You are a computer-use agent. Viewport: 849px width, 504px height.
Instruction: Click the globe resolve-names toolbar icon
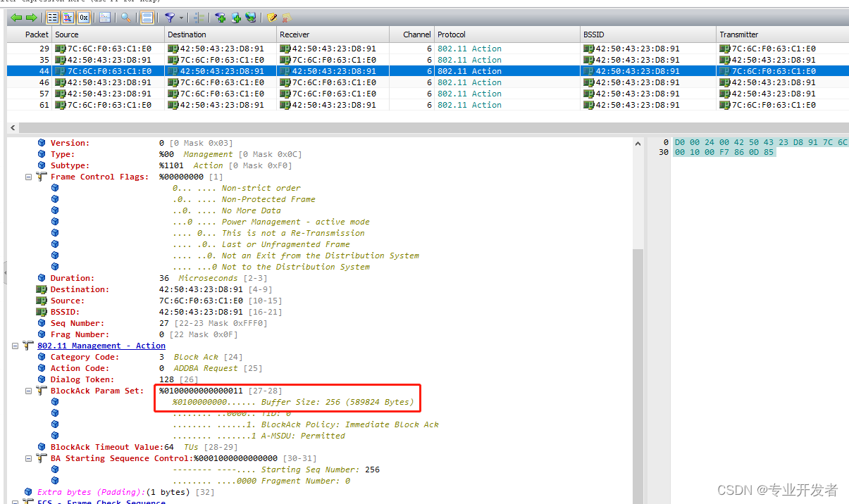point(251,18)
